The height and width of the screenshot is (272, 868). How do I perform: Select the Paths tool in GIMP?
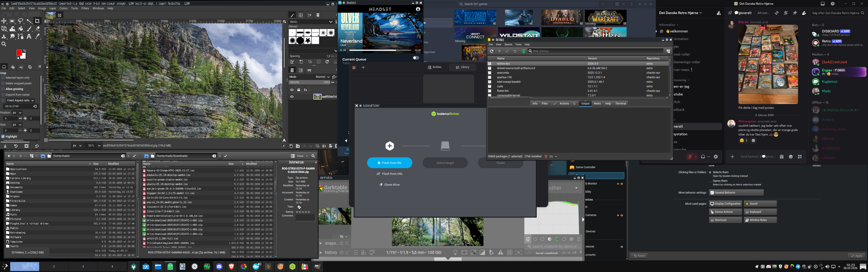(21, 36)
